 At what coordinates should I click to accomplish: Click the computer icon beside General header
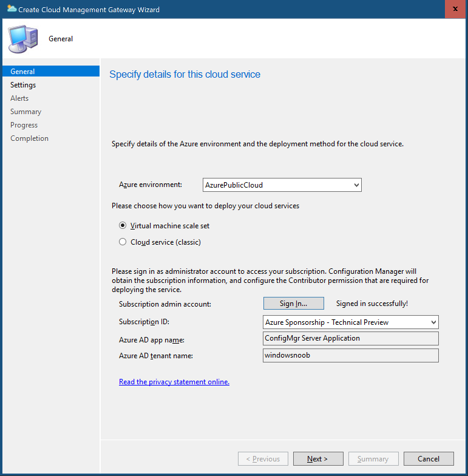tap(23, 39)
